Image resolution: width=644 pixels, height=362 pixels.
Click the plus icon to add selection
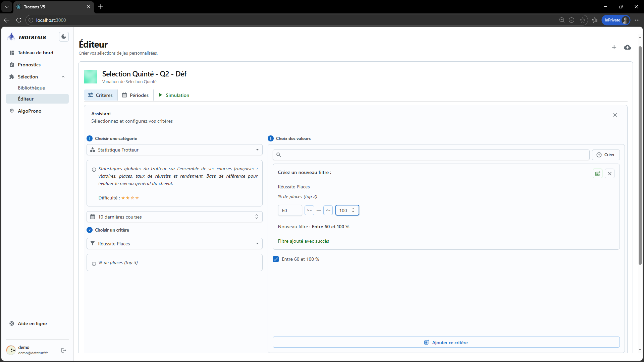tap(614, 47)
